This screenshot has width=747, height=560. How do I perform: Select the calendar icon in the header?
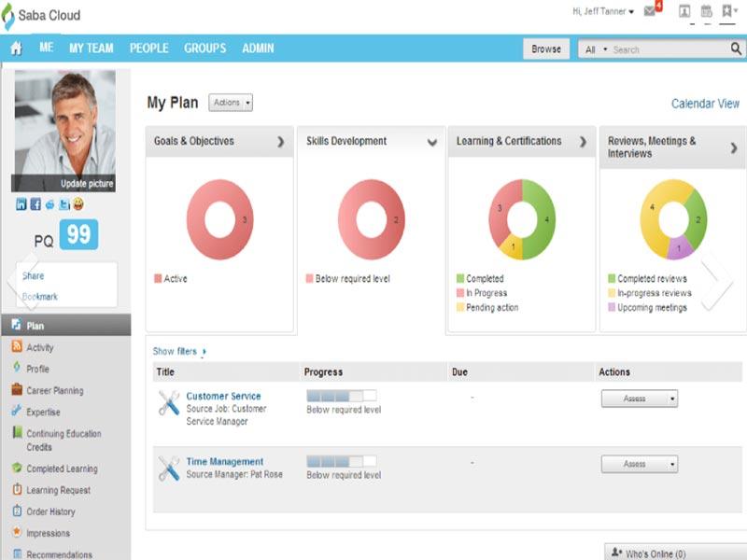pyautogui.click(x=708, y=10)
